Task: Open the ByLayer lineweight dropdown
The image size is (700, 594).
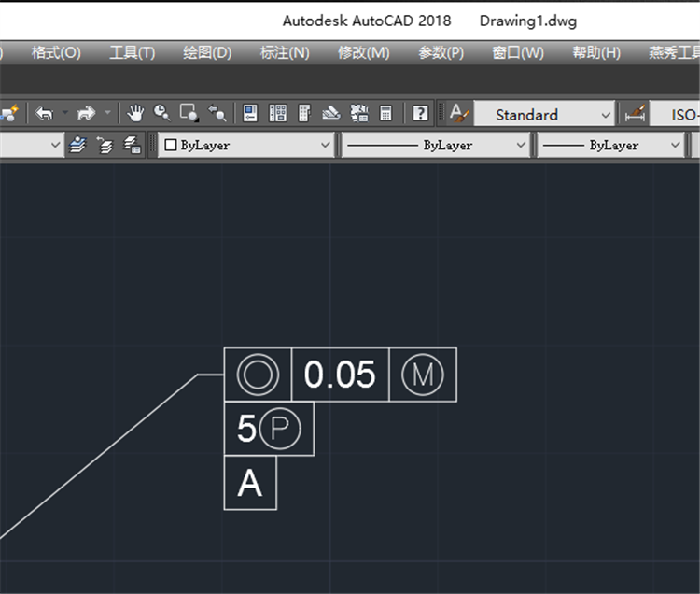Action: point(610,145)
